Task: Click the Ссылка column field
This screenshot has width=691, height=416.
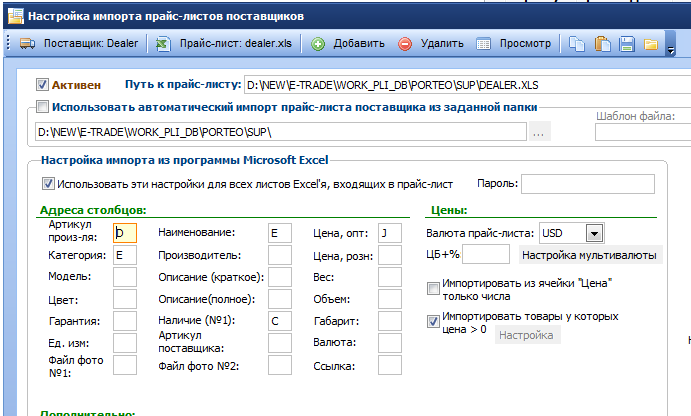Action: point(390,365)
